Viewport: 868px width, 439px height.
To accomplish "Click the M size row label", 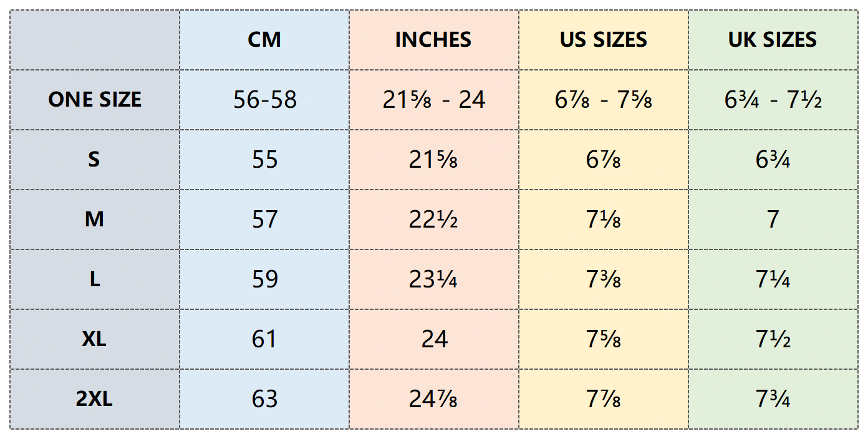I will click(x=95, y=219).
